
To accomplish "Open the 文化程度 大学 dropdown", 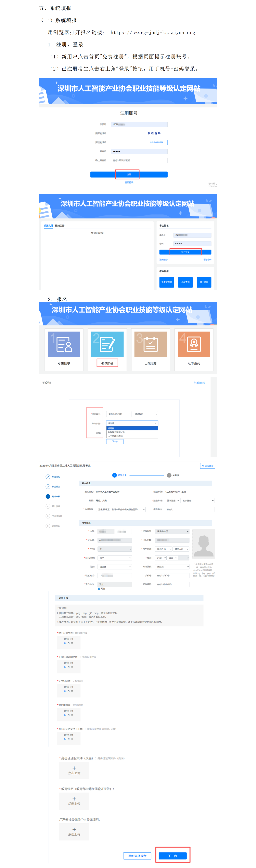I will (115, 558).
